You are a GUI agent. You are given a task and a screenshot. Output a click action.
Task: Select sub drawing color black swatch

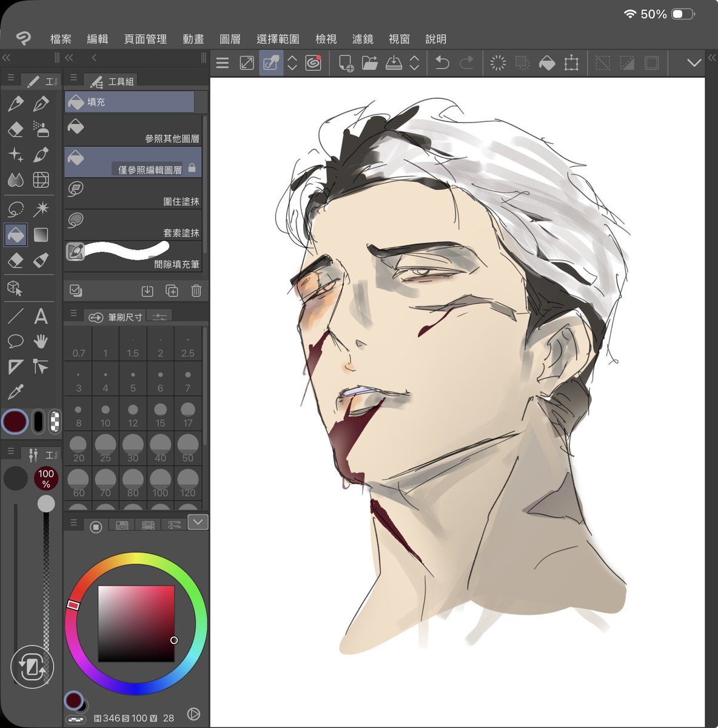[38, 421]
